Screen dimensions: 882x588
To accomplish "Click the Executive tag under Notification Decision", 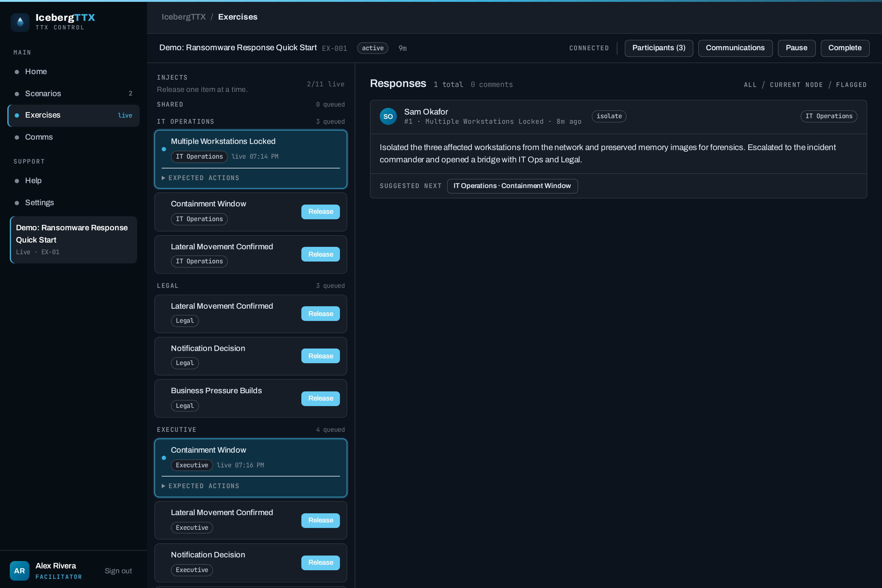I will (192, 570).
